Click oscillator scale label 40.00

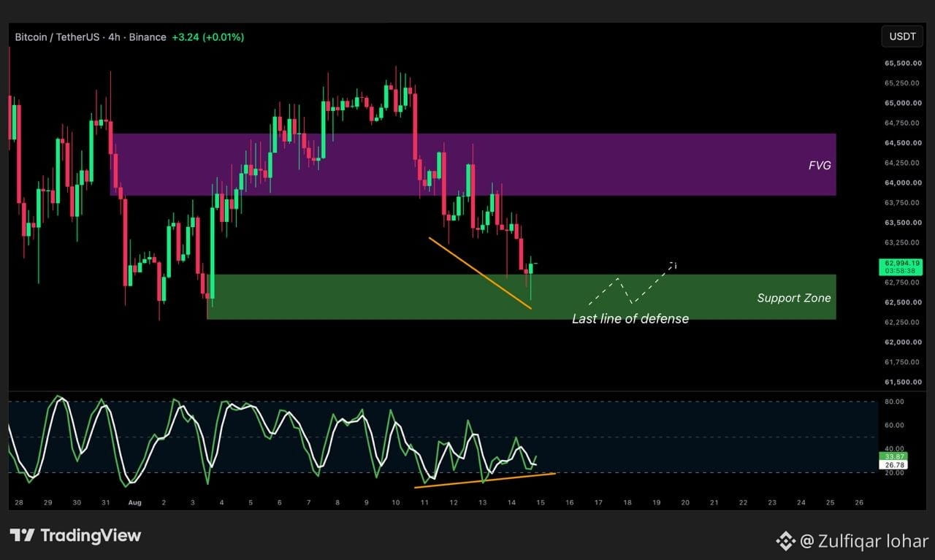(895, 449)
